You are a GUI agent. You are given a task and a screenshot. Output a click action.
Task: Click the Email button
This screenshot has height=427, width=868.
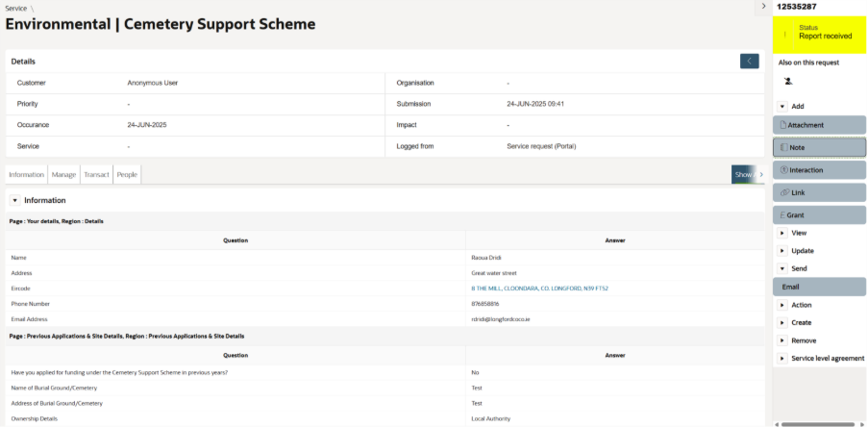(x=819, y=287)
